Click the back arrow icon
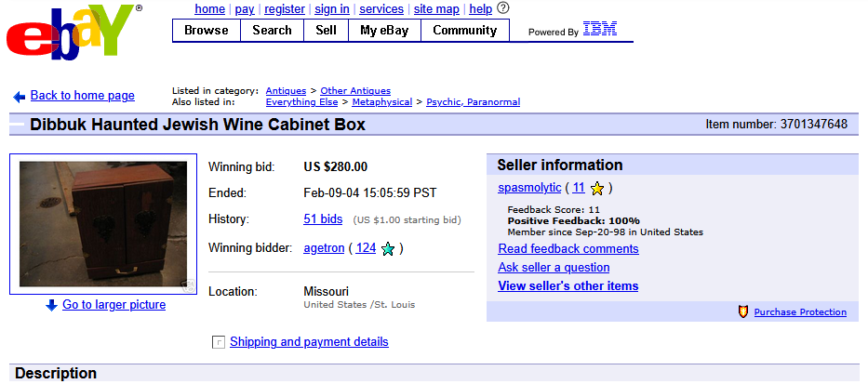The image size is (868, 384). click(x=19, y=96)
